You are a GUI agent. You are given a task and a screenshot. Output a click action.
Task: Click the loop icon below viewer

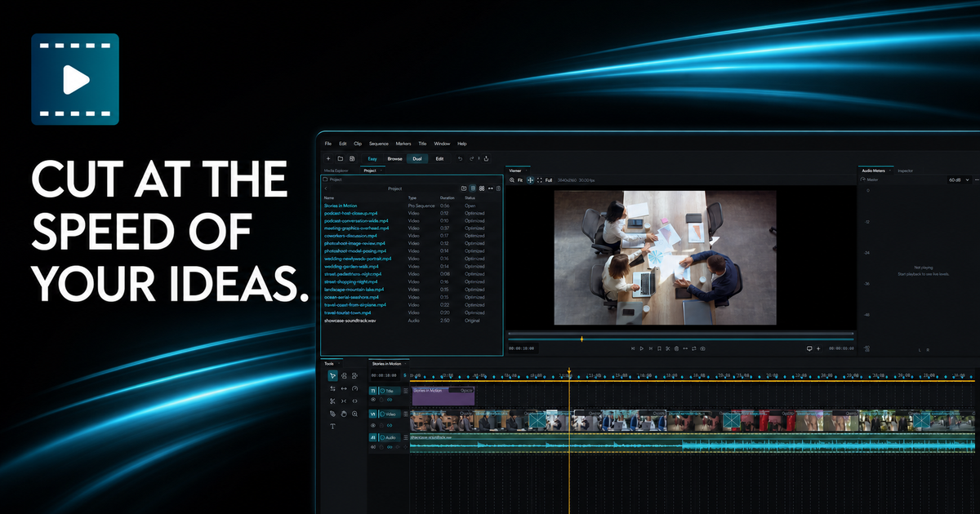pyautogui.click(x=693, y=348)
